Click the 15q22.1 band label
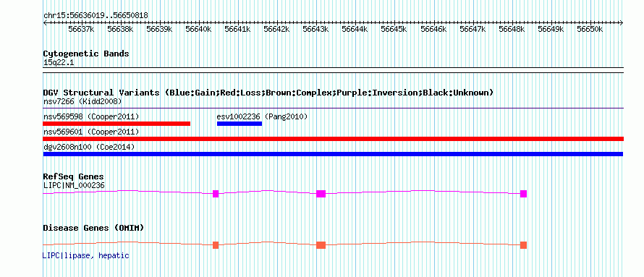 (x=59, y=63)
